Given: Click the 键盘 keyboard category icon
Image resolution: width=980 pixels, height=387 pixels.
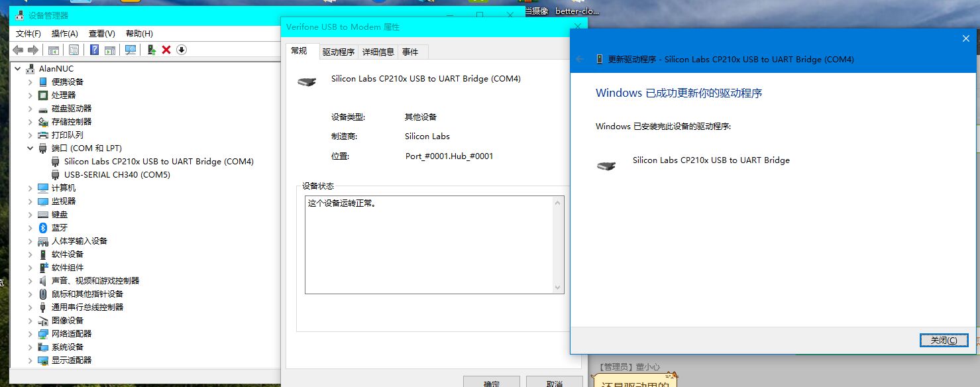Looking at the screenshot, I should point(43,214).
